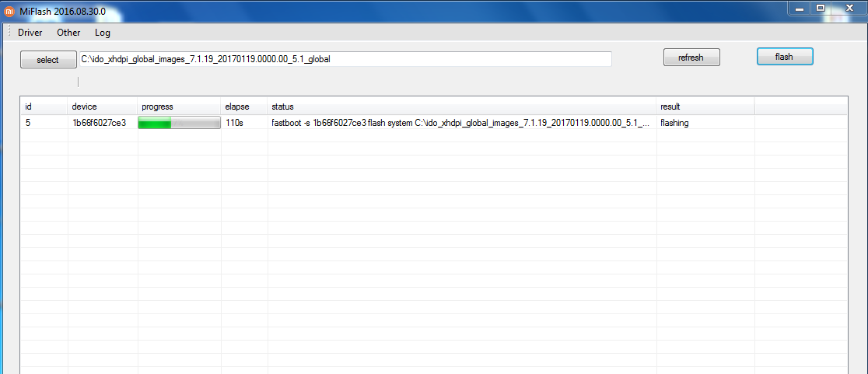Click the select button
Viewport: 868px width, 374px height.
48,60
